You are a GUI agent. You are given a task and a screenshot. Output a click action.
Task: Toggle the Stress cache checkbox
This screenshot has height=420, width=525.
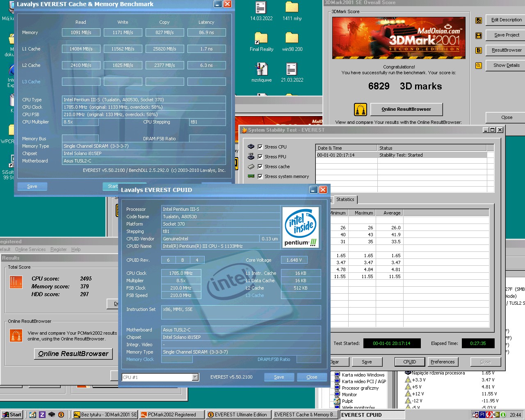260,167
